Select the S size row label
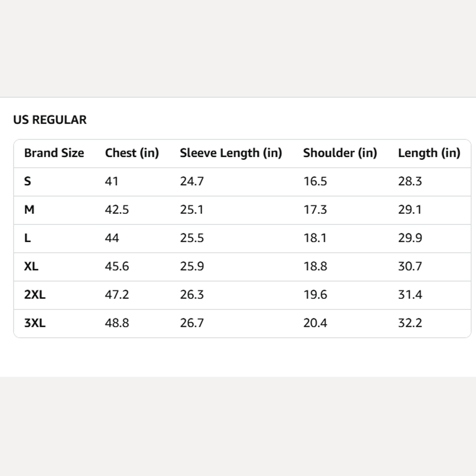This screenshot has width=476, height=476. (28, 181)
